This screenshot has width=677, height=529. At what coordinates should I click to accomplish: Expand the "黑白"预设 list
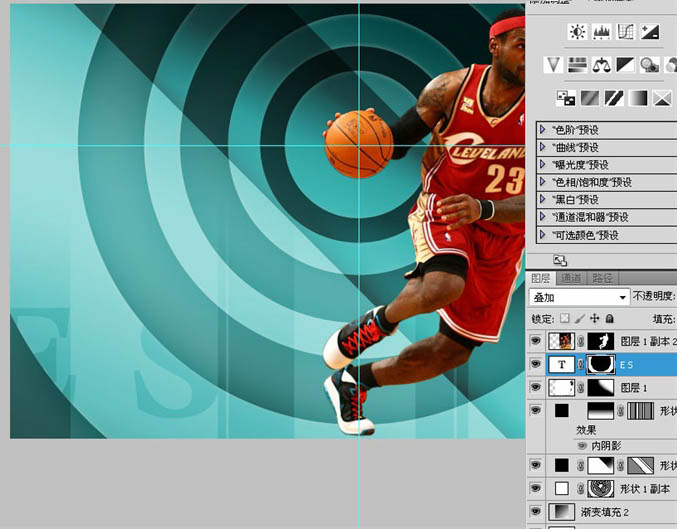pyautogui.click(x=543, y=199)
